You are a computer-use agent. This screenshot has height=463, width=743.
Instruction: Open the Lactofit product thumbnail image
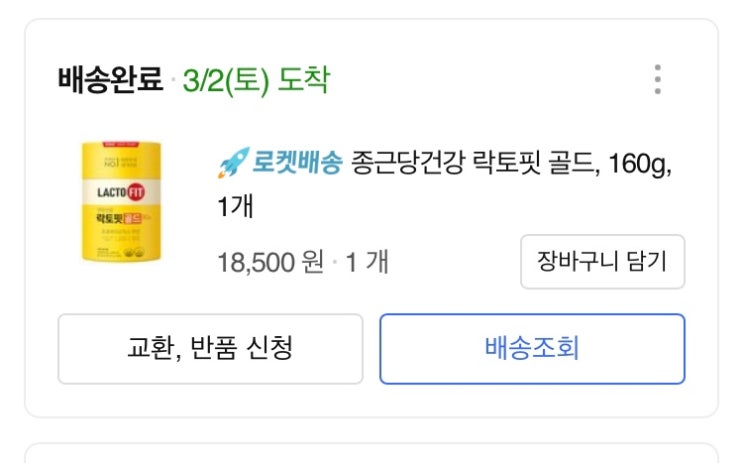(121, 203)
